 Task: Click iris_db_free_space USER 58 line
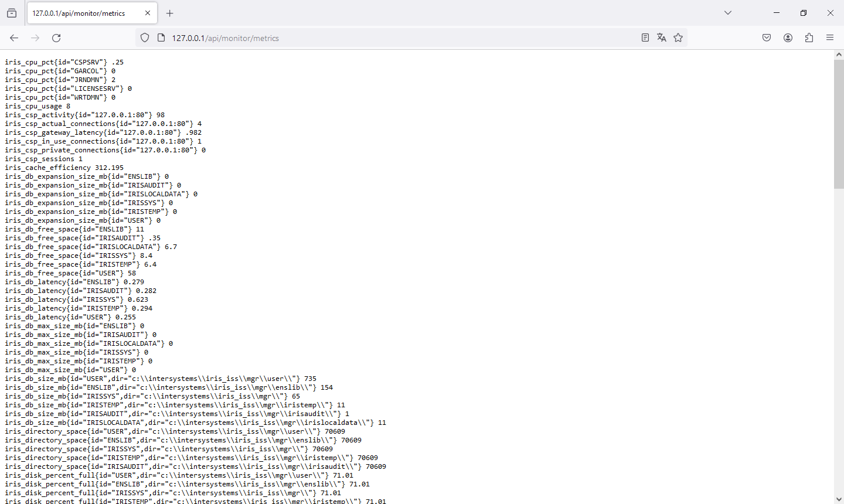pyautogui.click(x=70, y=273)
